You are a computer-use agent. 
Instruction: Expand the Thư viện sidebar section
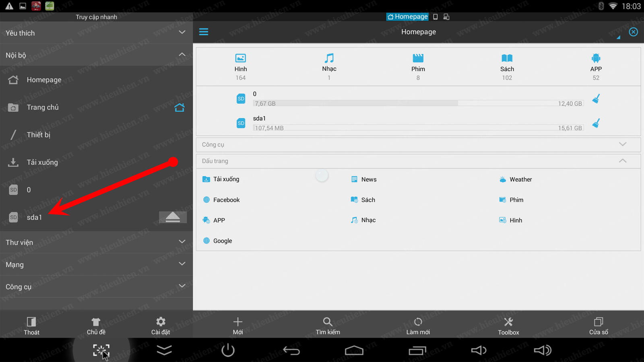[182, 242]
